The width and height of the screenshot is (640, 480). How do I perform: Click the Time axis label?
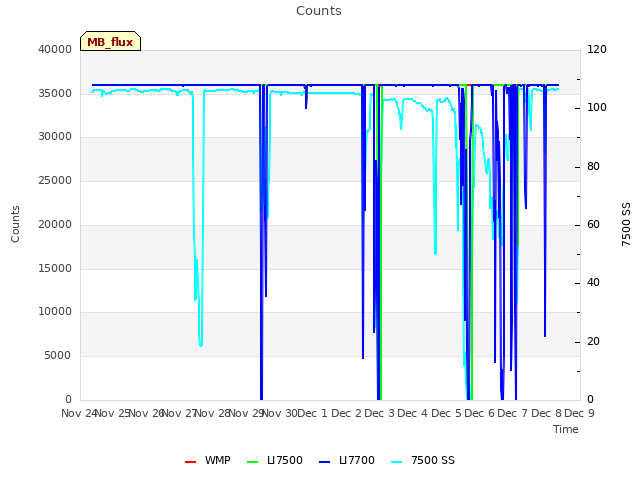tap(566, 429)
